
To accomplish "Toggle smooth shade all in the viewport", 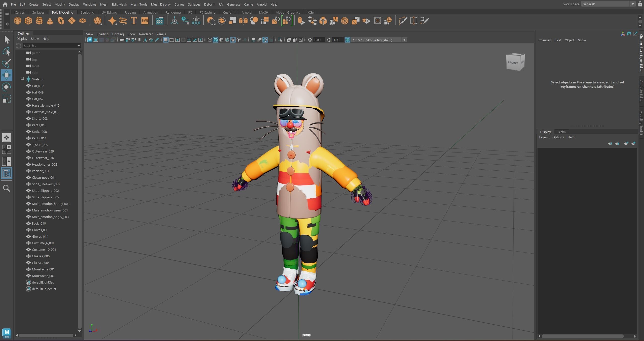I will click(x=216, y=40).
